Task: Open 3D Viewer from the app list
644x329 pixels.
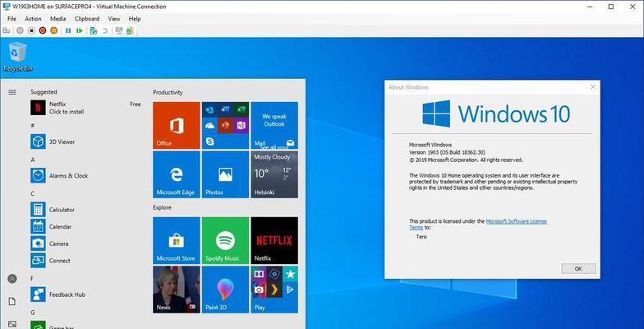Action: [x=85, y=141]
